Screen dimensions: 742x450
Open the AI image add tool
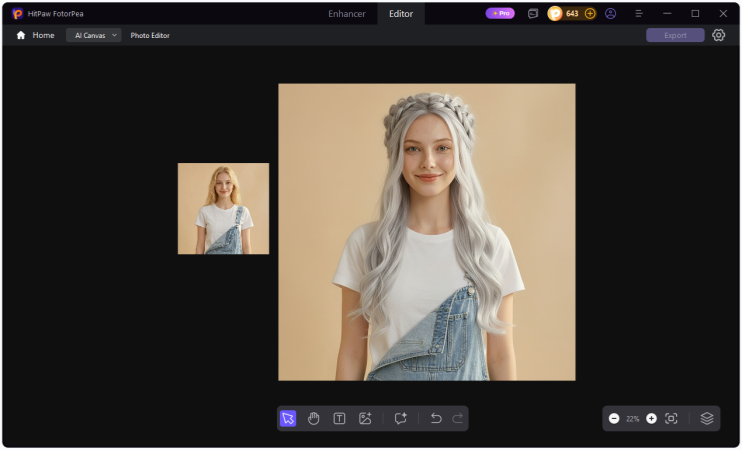pos(365,418)
